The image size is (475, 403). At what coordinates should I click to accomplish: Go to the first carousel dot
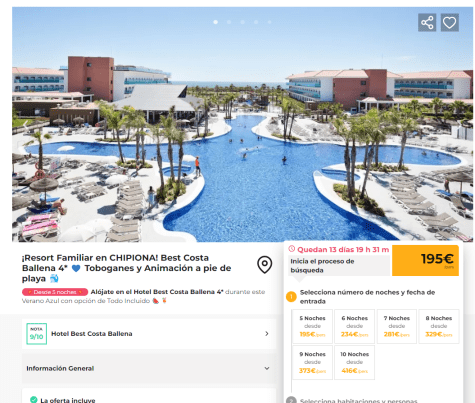pos(216,22)
